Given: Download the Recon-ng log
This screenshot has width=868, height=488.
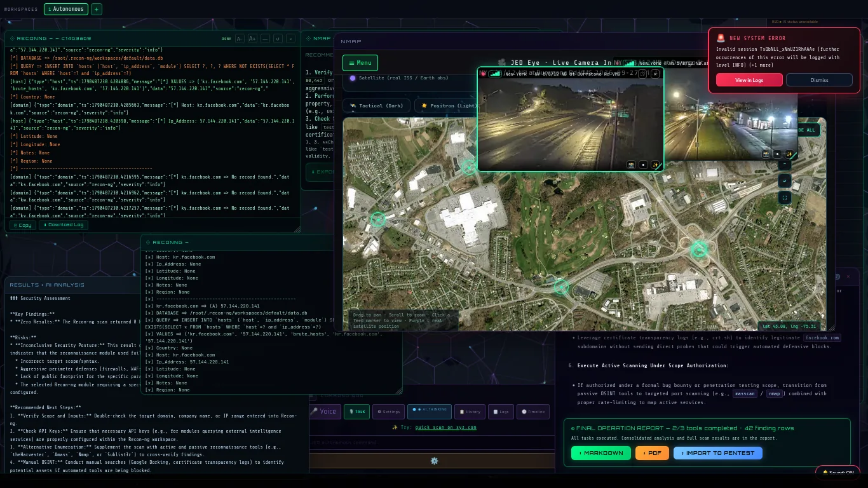Looking at the screenshot, I should [64, 225].
